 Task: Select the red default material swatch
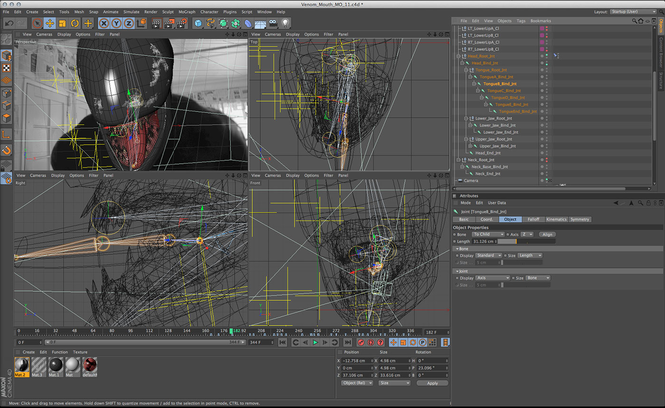pyautogui.click(x=89, y=367)
